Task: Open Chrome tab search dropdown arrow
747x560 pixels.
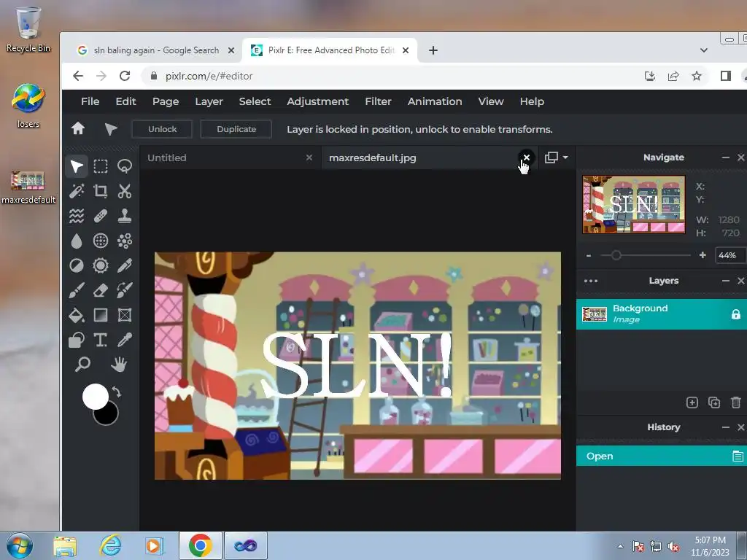Action: [704, 50]
